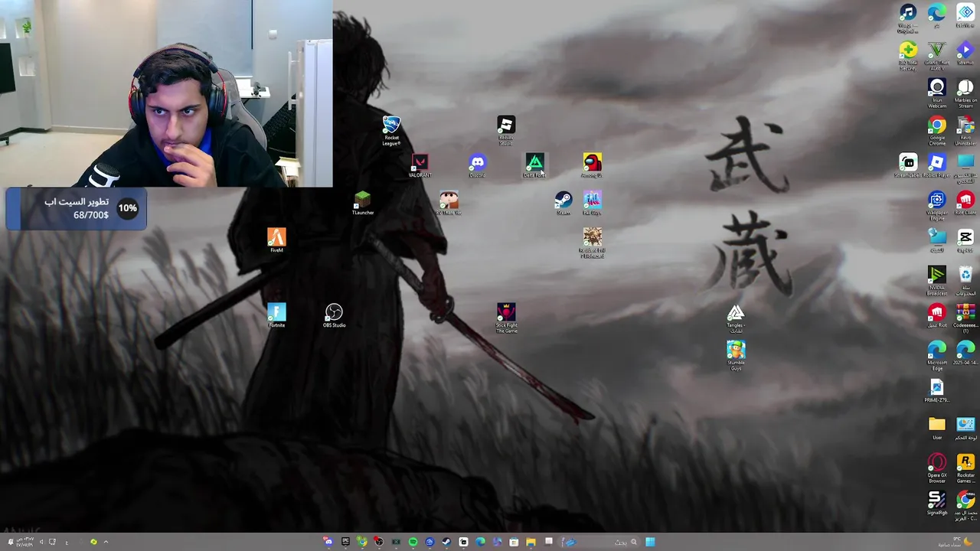Open the Codeeeeee WinRAR archive icon
Image resolution: width=980 pixels, height=551 pixels.
pos(965,318)
